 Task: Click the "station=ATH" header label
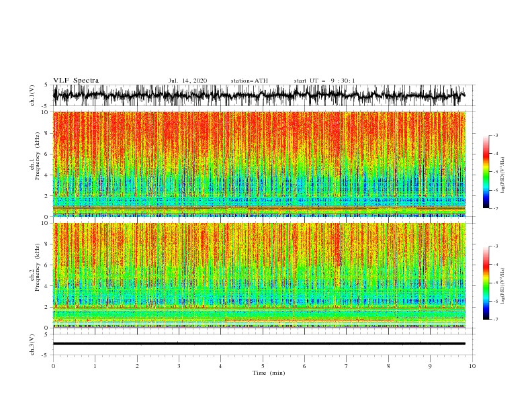coord(249,81)
